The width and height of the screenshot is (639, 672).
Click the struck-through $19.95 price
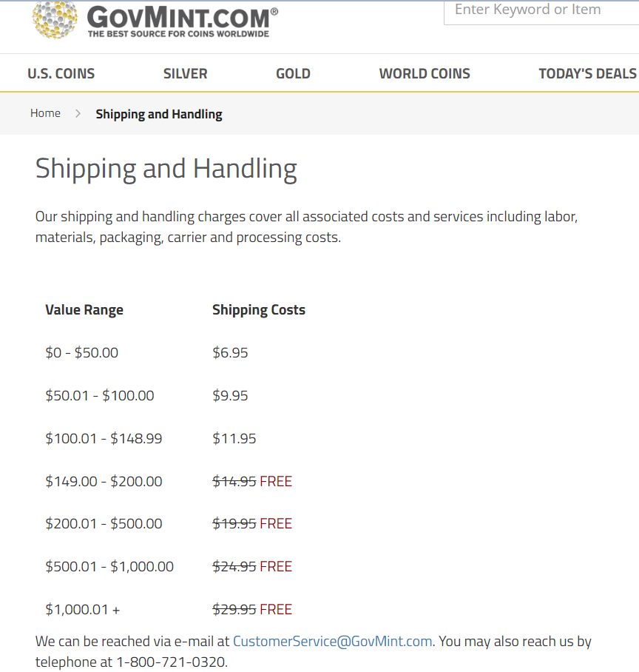(x=234, y=524)
